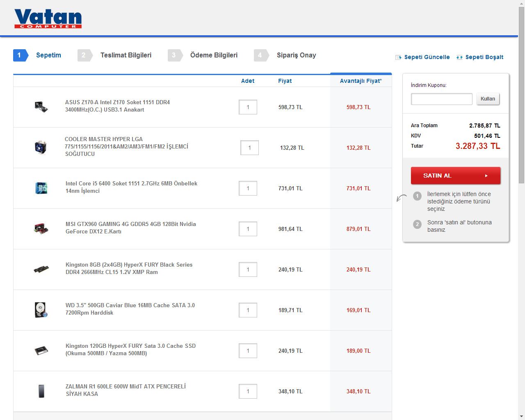Click the Fiyat column header

coord(285,81)
